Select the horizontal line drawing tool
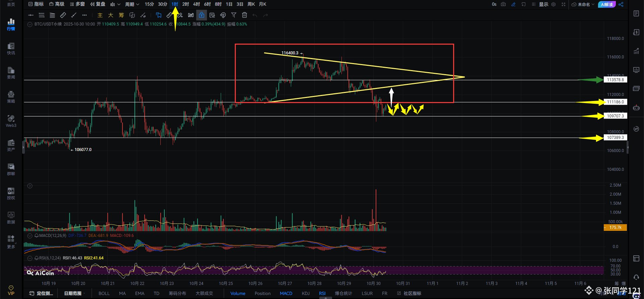 31,15
